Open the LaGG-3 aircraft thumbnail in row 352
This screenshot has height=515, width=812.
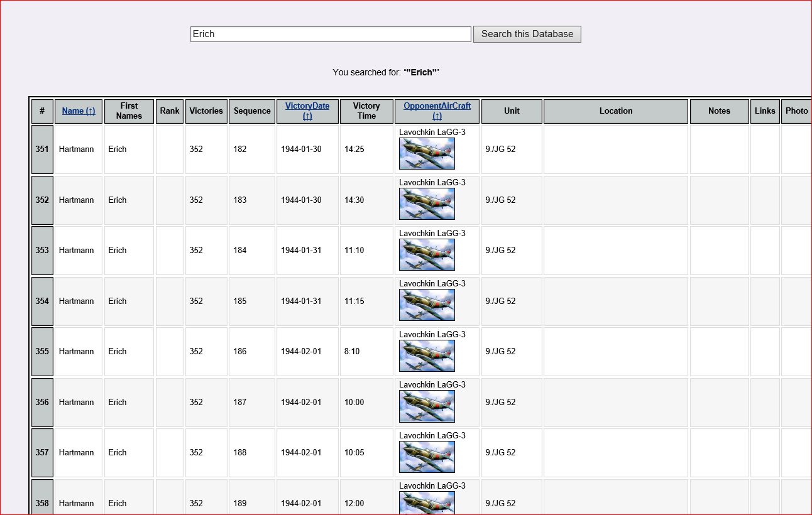[x=427, y=204]
